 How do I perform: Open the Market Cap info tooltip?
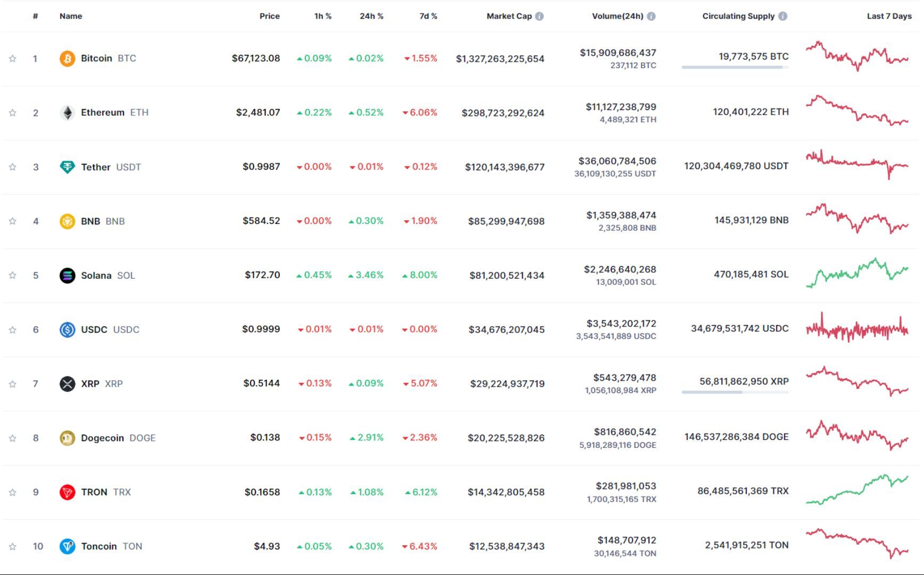(x=540, y=16)
